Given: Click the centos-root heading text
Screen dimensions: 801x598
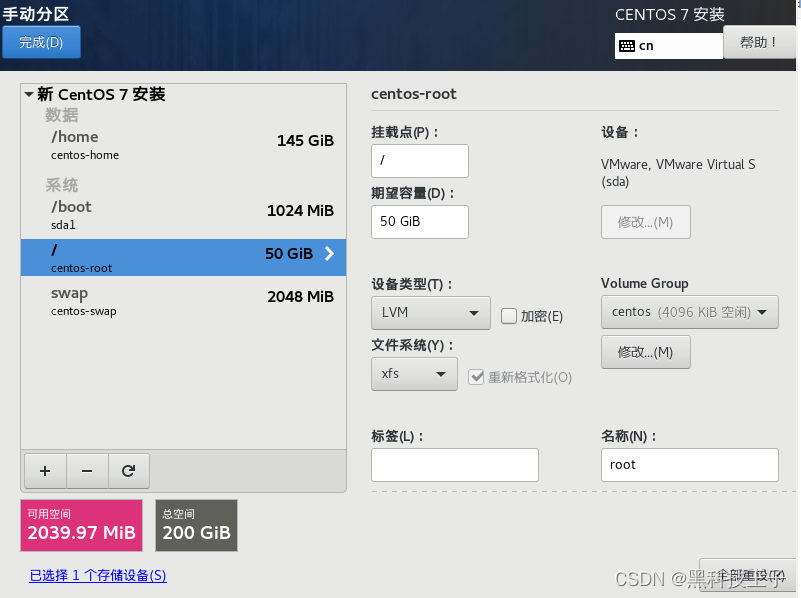Looking at the screenshot, I should click(x=414, y=94).
